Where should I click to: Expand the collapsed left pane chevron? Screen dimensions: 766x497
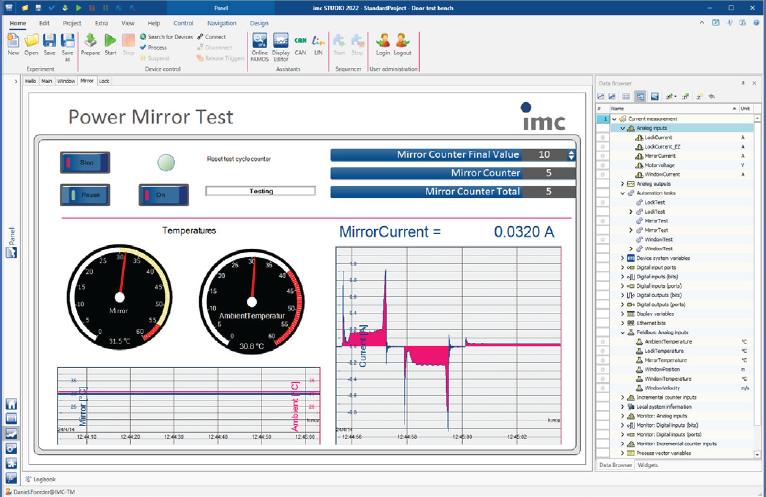[x=16, y=81]
